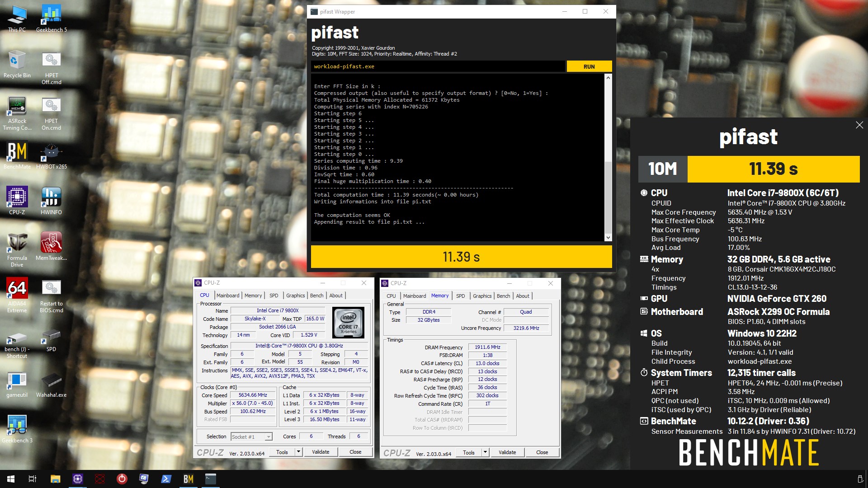Select the HPET Off.cmd desktop file
Image resolution: width=868 pixels, height=488 pixels.
coord(52,68)
